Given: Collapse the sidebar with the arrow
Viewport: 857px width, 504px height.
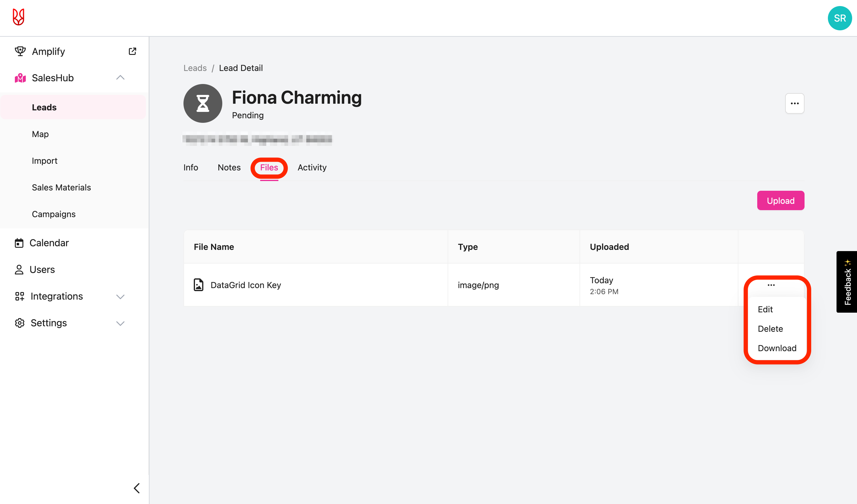Looking at the screenshot, I should tap(137, 488).
